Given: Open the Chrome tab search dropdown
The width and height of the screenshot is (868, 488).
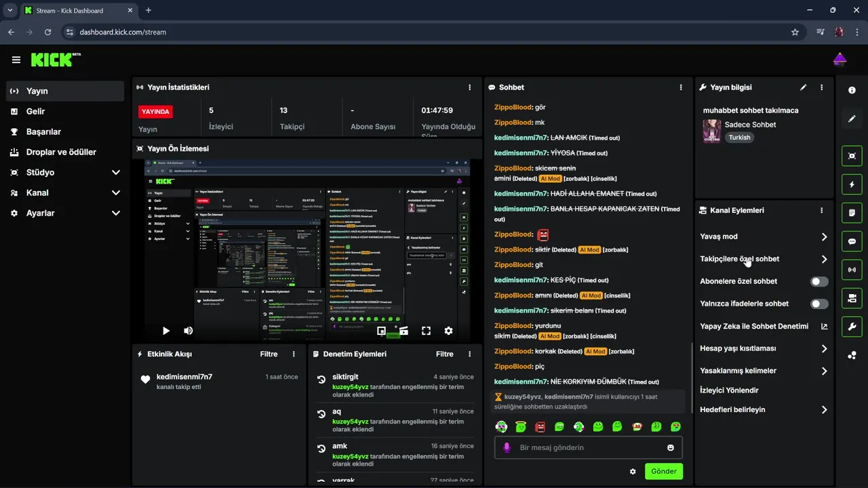Looking at the screenshot, I should tap(10, 10).
